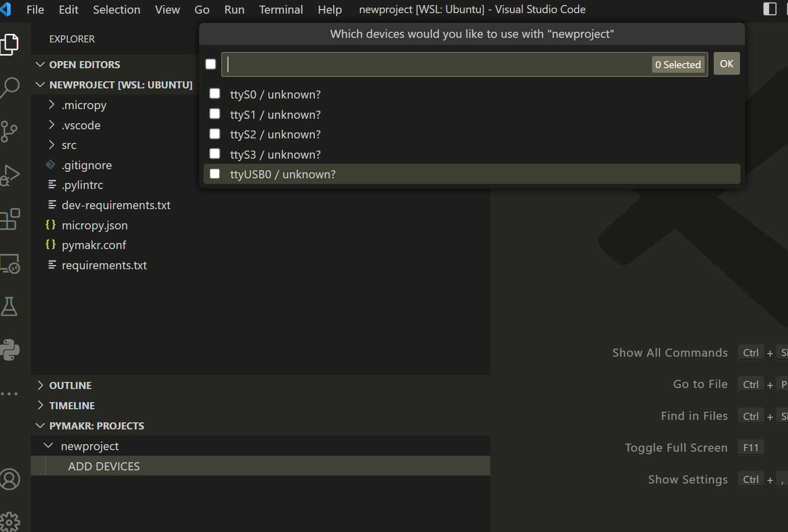Click the .pylintrc file icon

52,184
